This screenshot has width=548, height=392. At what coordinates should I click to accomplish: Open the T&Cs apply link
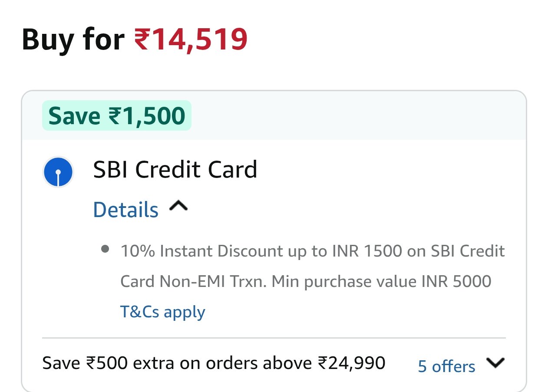(x=162, y=312)
